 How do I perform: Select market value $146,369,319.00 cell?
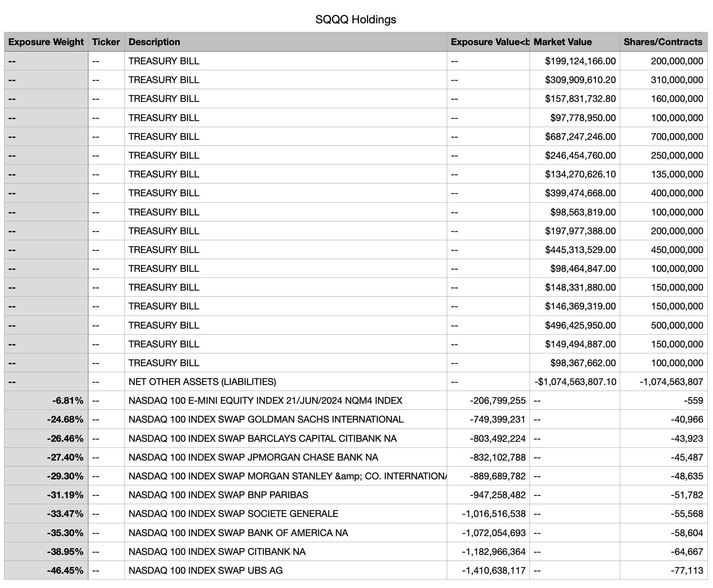[x=575, y=306]
